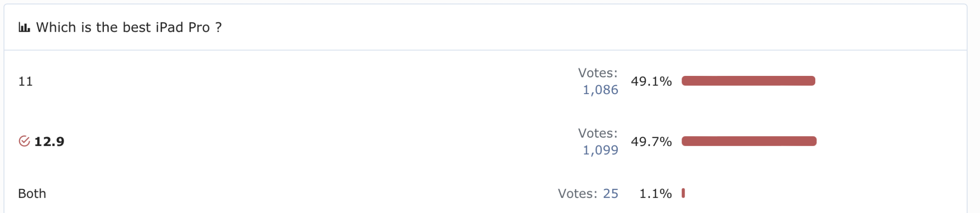Click the 49.7% result bar
980x213 pixels.
[749, 141]
